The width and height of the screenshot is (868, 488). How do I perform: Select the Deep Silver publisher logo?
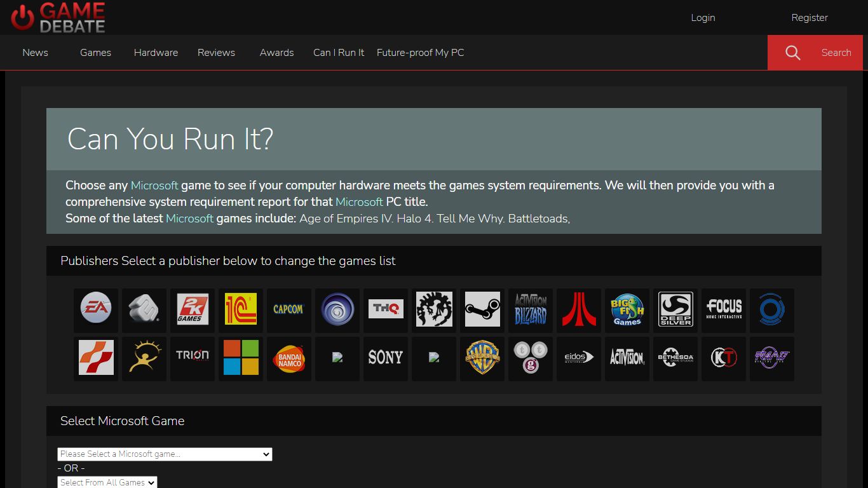pyautogui.click(x=675, y=309)
